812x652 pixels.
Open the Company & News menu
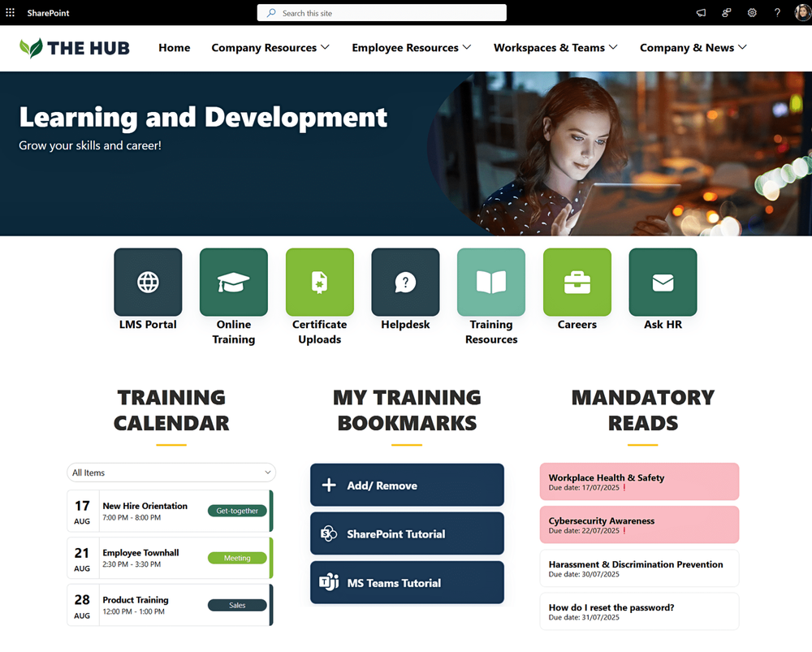pos(693,48)
